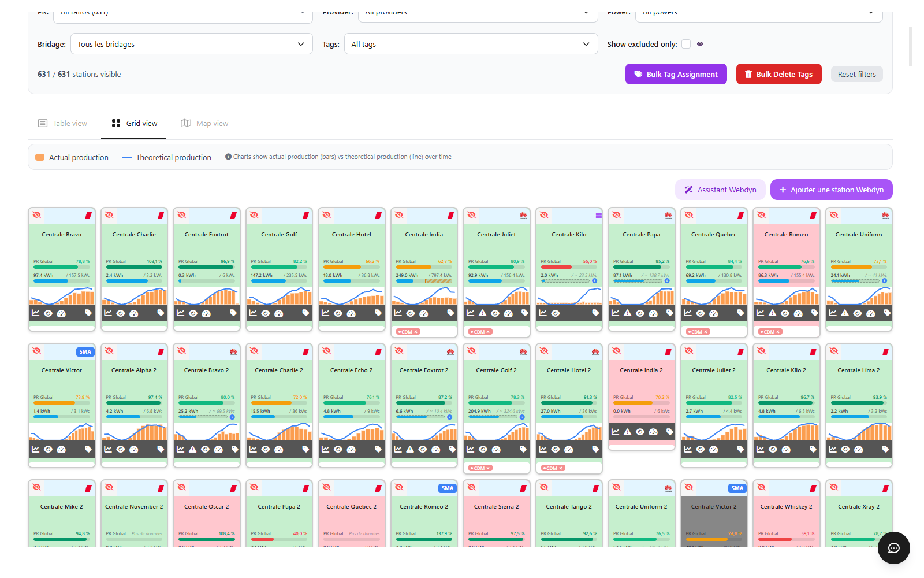
Task: Click the Reset filters button
Action: pos(857,74)
